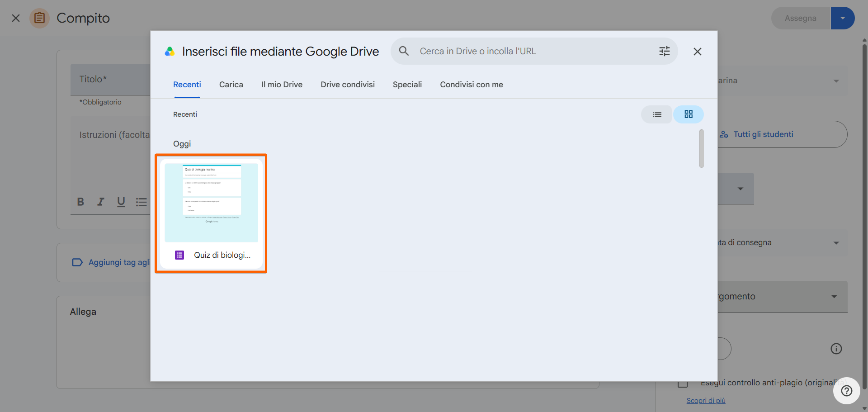Click the students group icon

coord(724,134)
